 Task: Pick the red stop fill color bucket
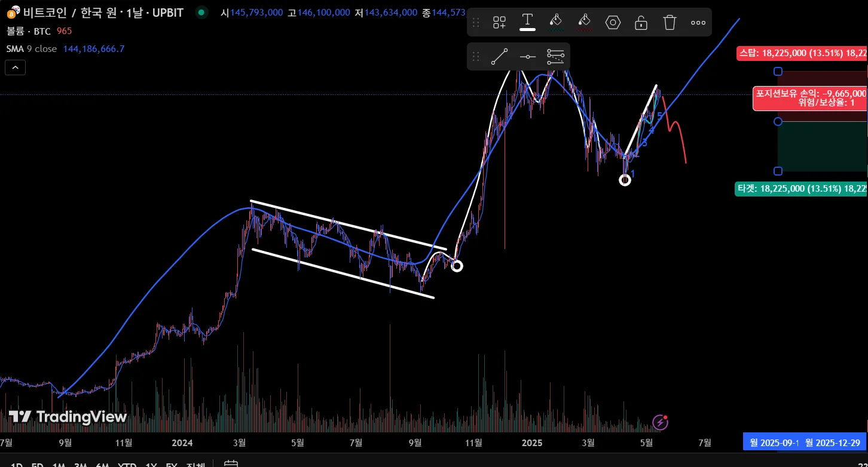(584, 22)
